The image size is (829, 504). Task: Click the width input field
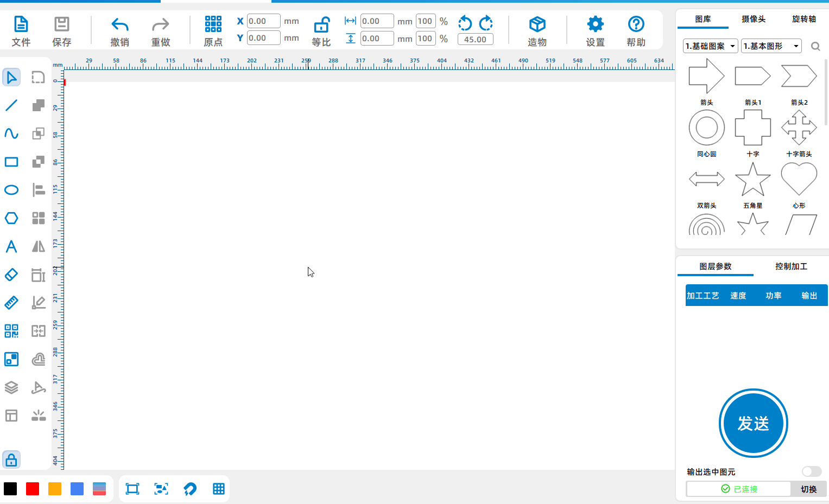pyautogui.click(x=377, y=21)
